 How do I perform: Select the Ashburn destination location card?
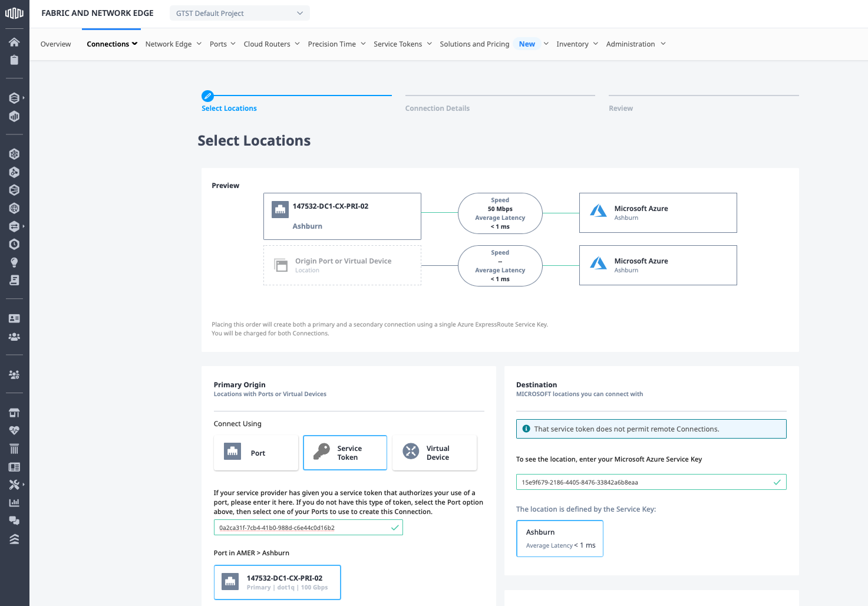560,538
